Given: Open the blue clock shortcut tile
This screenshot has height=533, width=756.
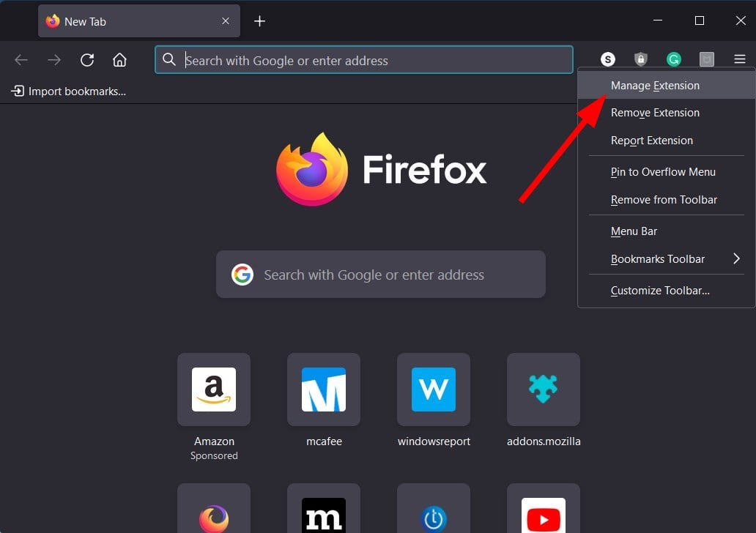Looking at the screenshot, I should click(434, 508).
